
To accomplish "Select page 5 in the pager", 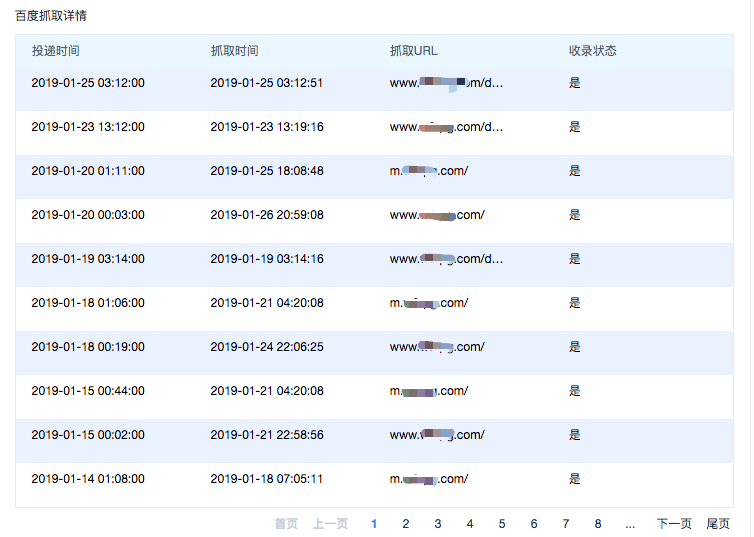I will (x=502, y=523).
